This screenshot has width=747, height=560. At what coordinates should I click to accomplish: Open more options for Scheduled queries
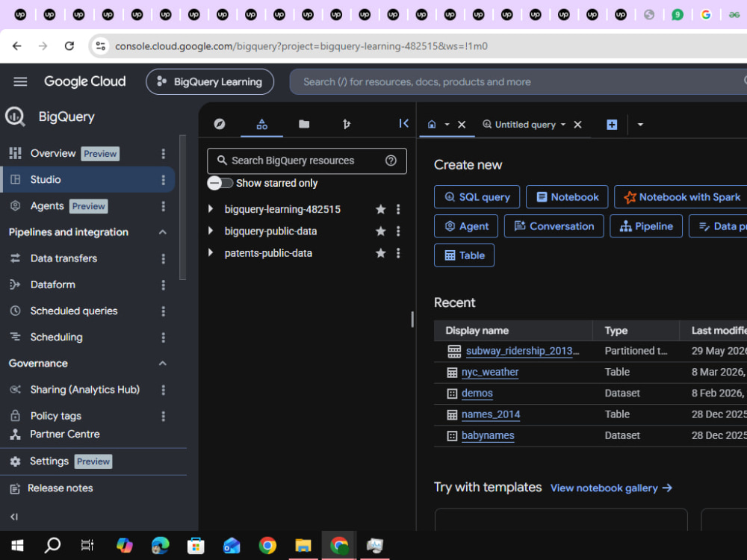point(164,311)
